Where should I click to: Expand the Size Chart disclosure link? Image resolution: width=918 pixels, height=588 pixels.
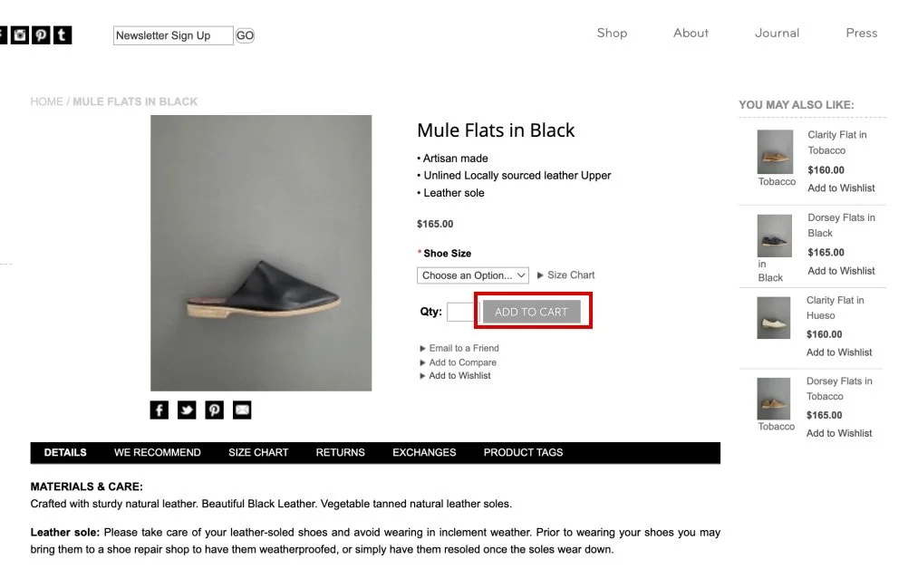click(x=565, y=275)
